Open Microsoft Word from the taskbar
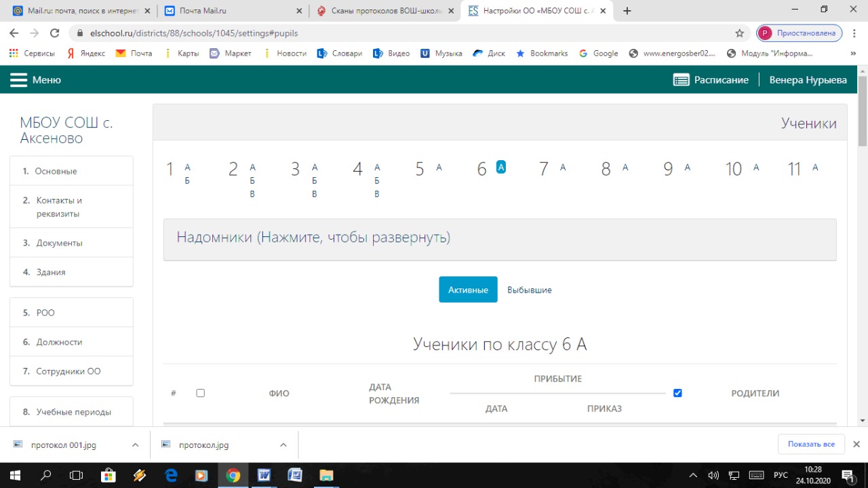This screenshot has height=488, width=868. pyautogui.click(x=264, y=475)
